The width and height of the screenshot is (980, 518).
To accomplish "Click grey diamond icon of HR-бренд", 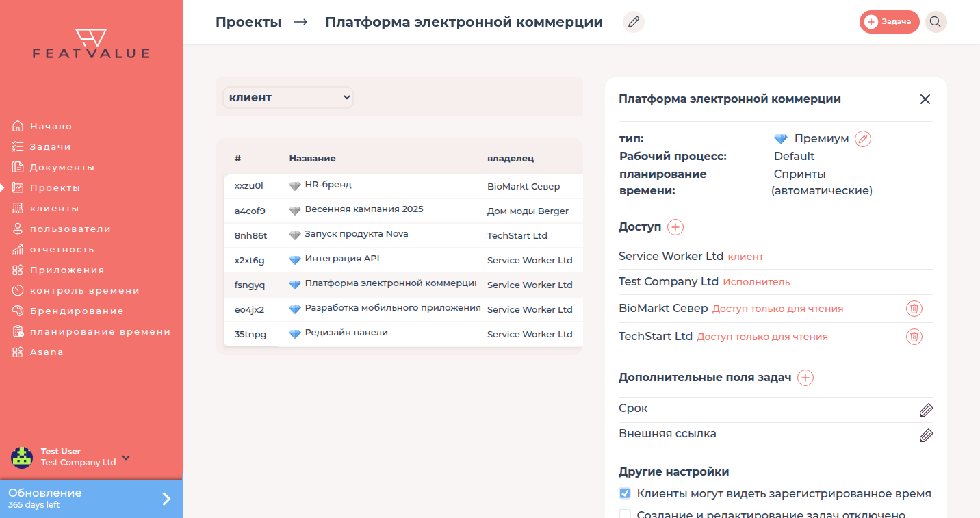I will click(295, 186).
